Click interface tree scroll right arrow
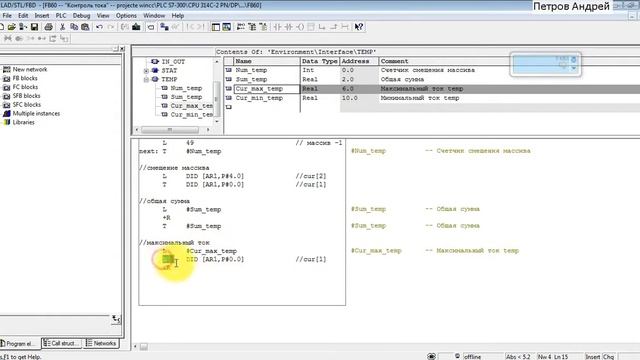Viewport: 640px width, 360px height. tap(208, 130)
